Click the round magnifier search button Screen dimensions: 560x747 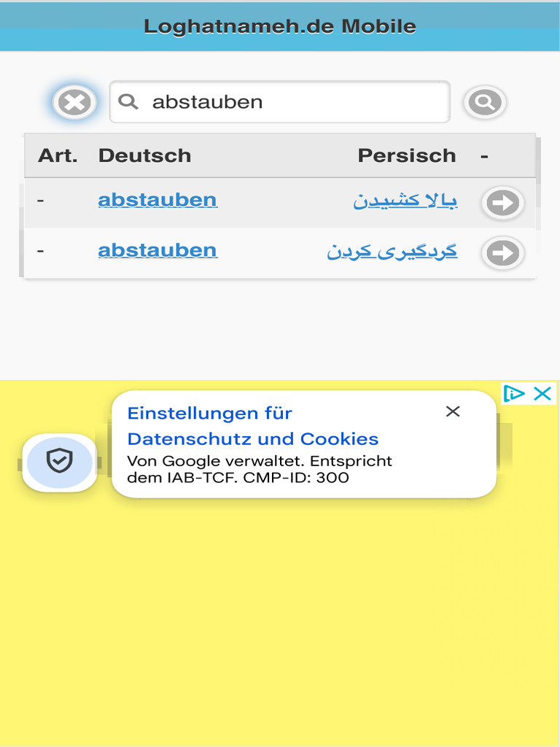coord(485,102)
